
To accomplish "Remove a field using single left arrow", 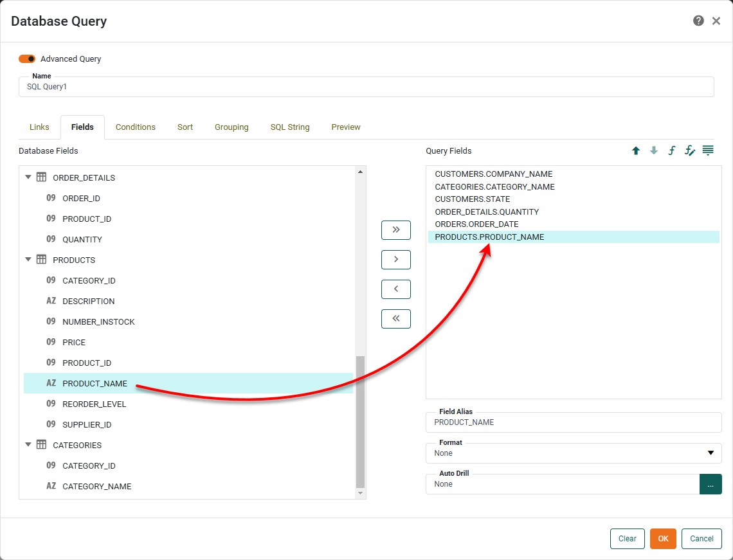I will pyautogui.click(x=395, y=289).
